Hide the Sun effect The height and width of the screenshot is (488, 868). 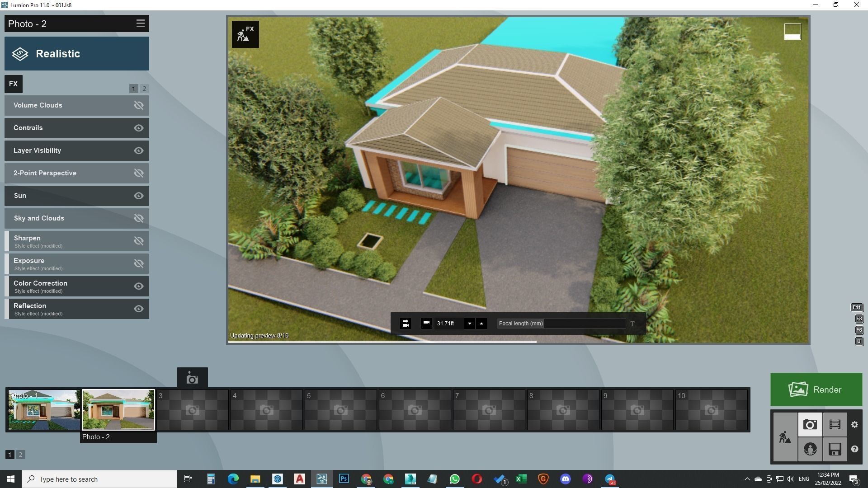tap(139, 196)
